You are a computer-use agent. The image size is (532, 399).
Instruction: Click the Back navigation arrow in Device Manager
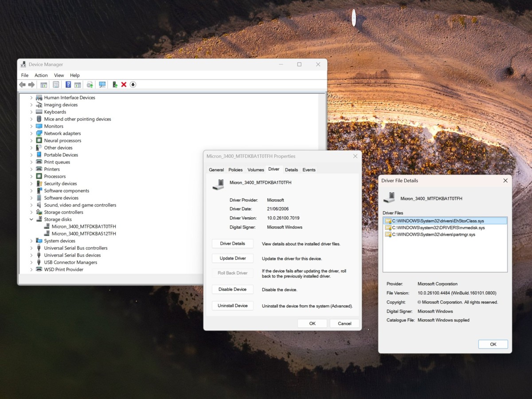(22, 84)
